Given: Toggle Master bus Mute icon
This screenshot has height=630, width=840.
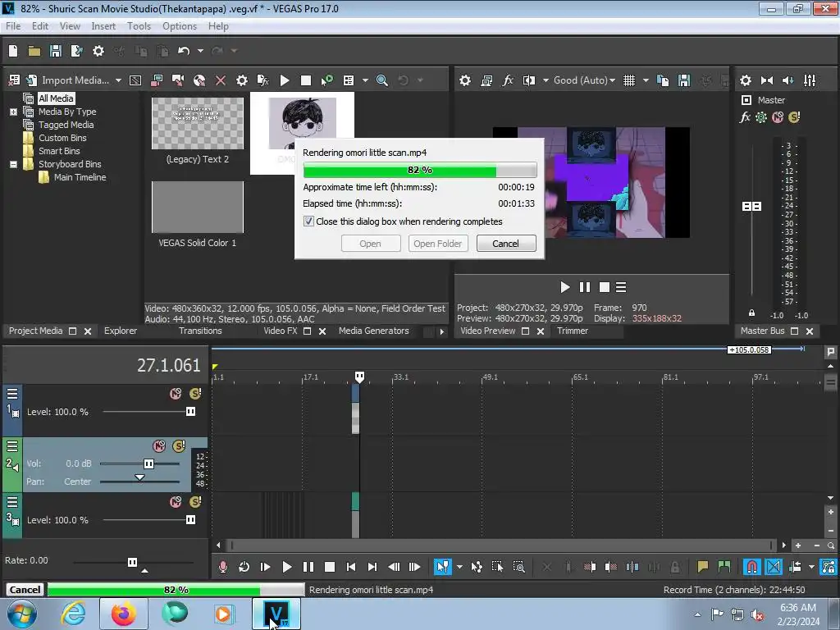Looking at the screenshot, I should pos(778,117).
